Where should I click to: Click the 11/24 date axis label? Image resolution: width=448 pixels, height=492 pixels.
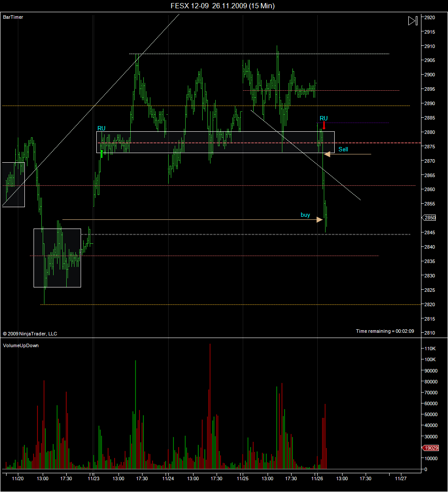click(x=168, y=478)
